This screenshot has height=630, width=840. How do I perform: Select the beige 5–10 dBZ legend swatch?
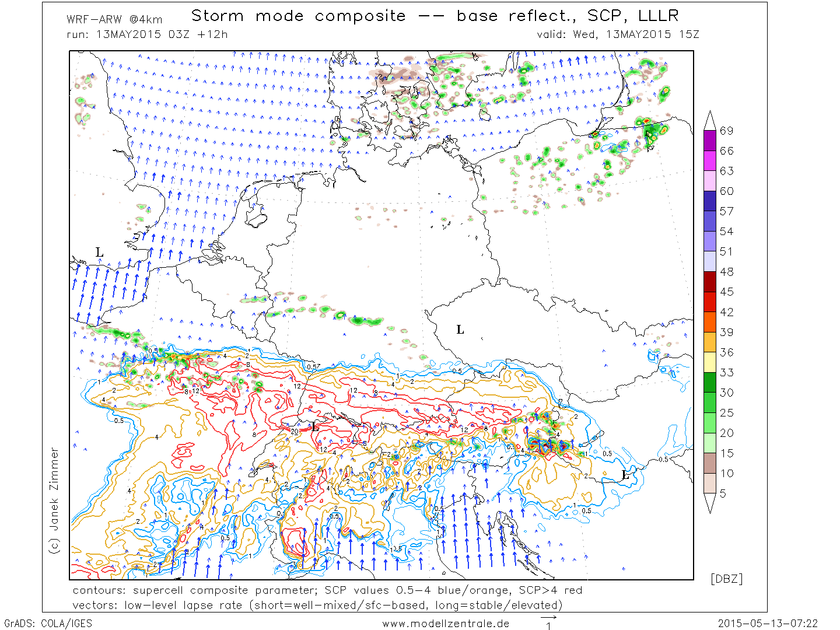(710, 483)
